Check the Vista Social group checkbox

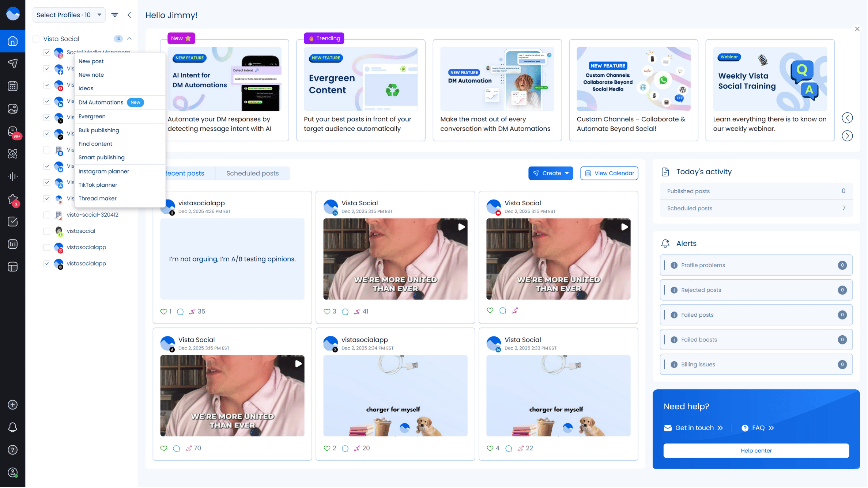point(36,39)
